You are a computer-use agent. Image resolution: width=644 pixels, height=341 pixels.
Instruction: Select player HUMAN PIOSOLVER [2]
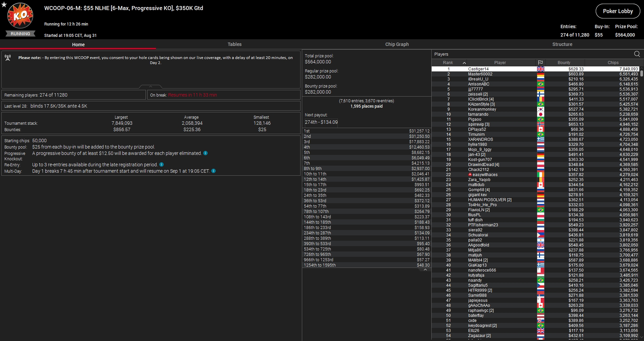point(535,200)
